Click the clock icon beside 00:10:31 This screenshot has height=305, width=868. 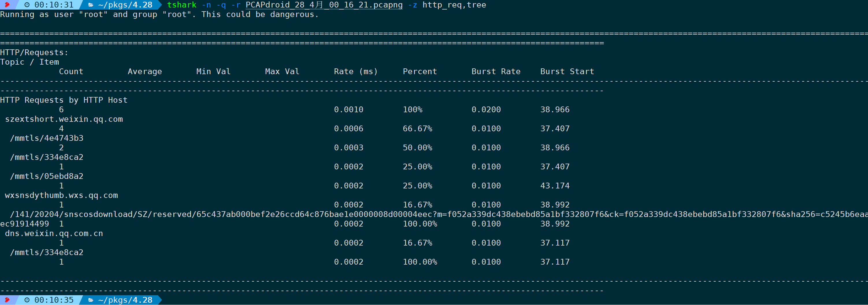tap(27, 5)
